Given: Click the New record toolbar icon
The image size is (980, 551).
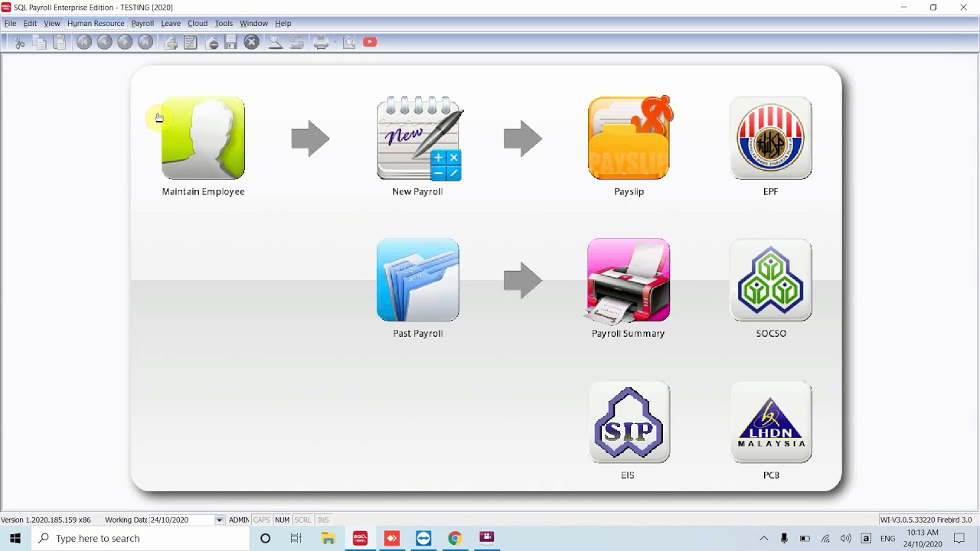Looking at the screenshot, I should (171, 43).
